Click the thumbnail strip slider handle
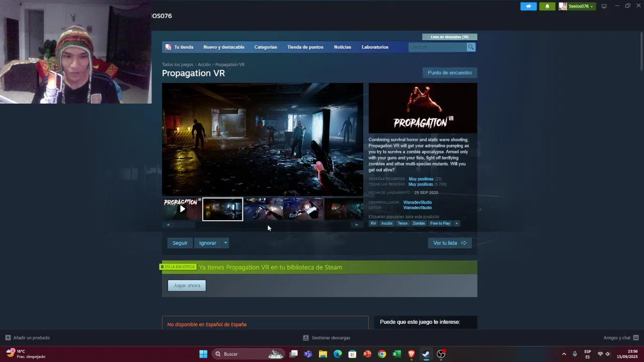The image size is (644, 362). pos(185,225)
